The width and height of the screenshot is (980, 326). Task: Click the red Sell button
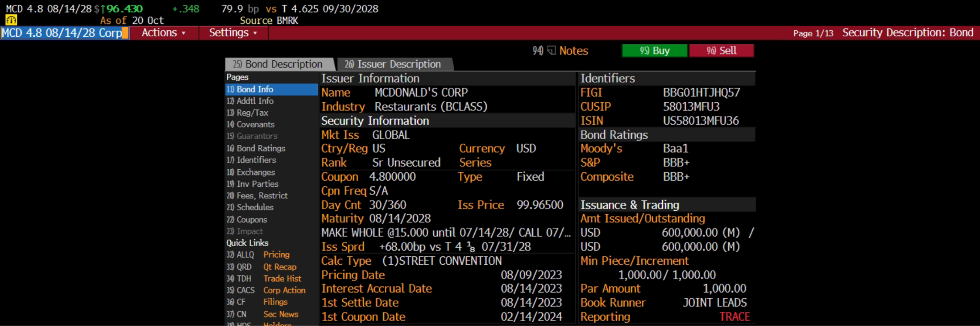722,51
